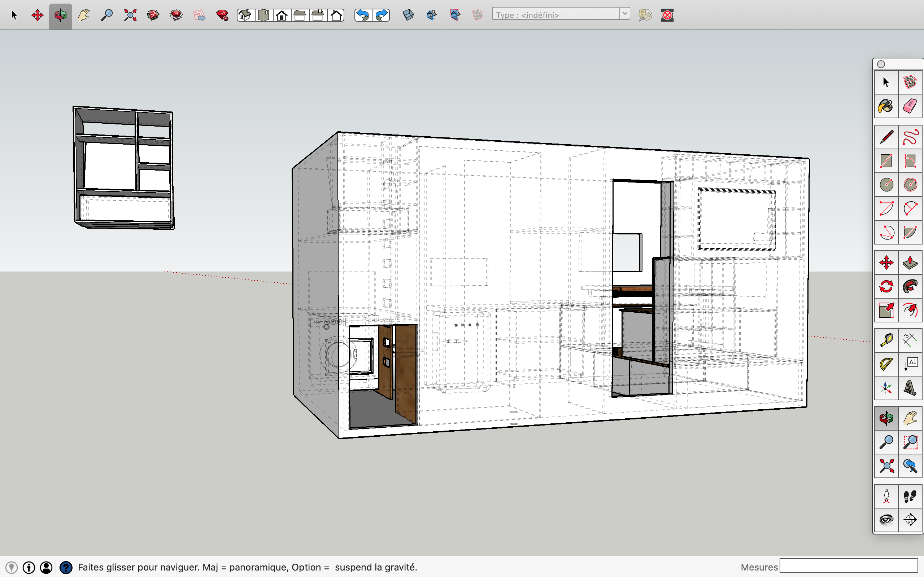Collapse the floating tool palette circle button

coord(881,64)
